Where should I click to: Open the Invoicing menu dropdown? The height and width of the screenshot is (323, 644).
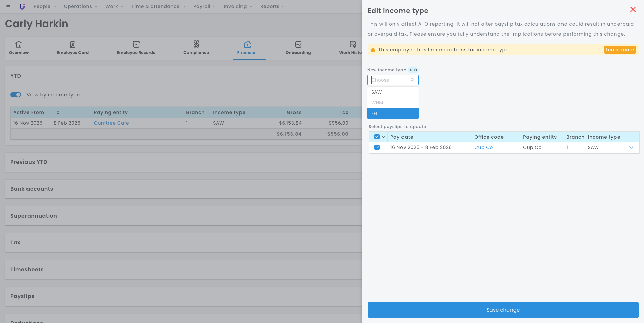click(238, 6)
